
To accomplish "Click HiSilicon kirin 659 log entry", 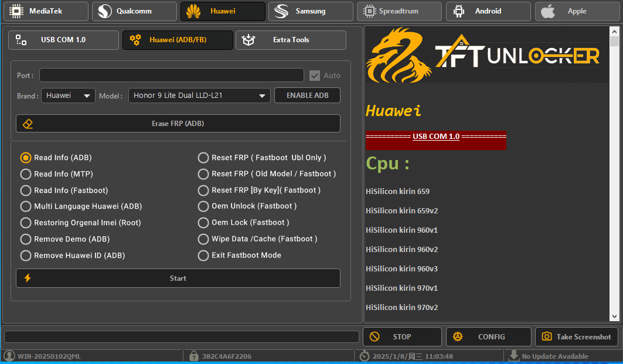I will click(x=398, y=191).
